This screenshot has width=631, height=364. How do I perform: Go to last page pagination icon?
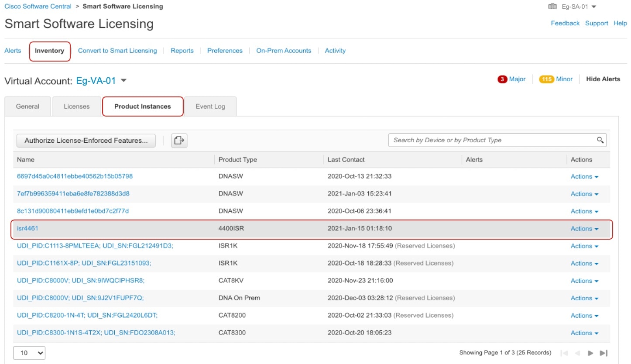pyautogui.click(x=604, y=353)
